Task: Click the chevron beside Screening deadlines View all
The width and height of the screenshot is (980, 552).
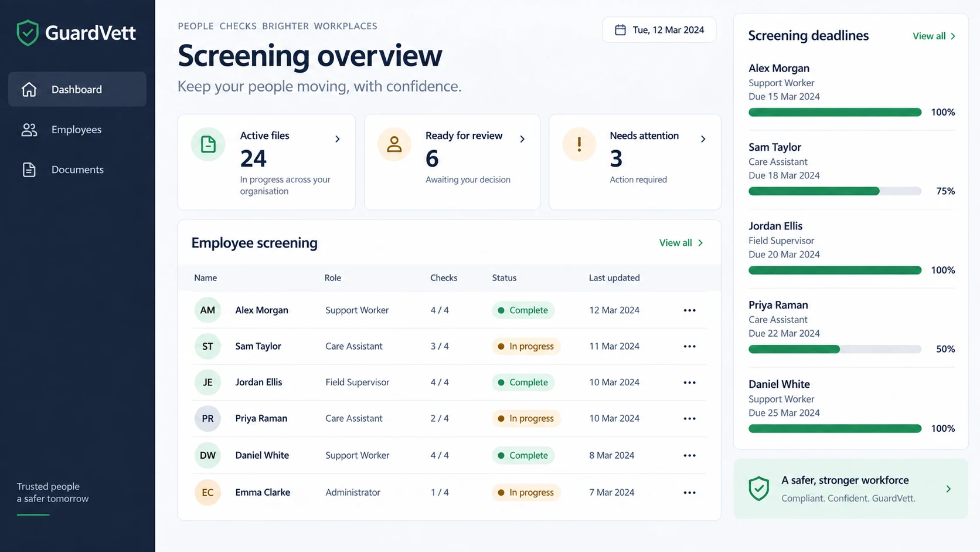Action: (x=953, y=36)
